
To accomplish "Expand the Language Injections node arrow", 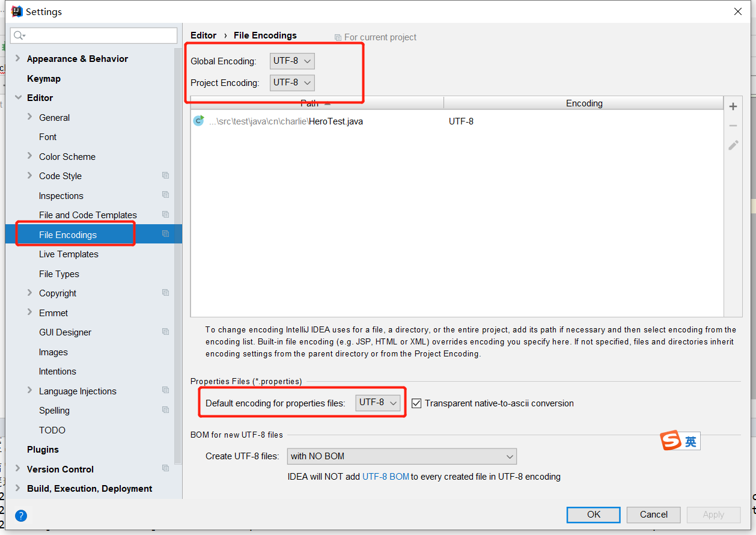I will (30, 391).
